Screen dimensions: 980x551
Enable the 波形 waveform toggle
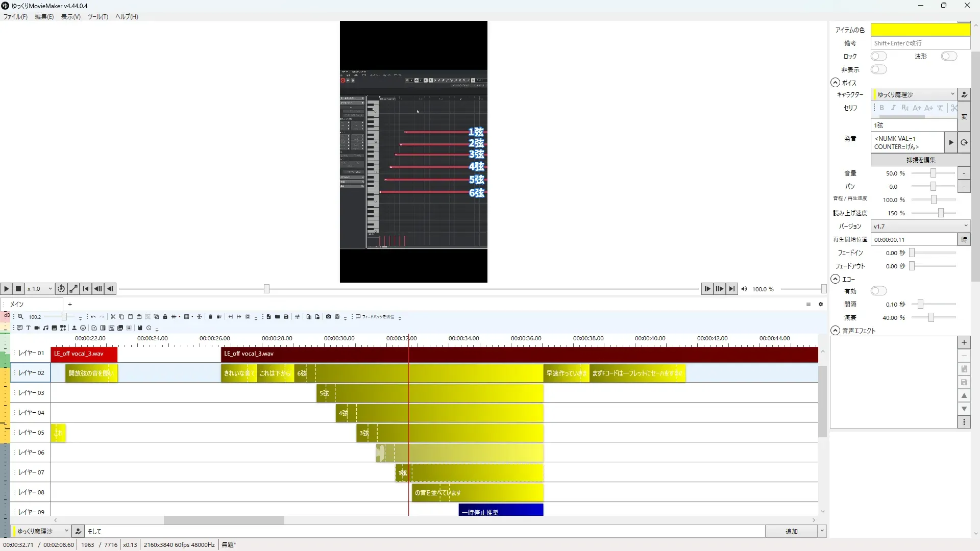click(948, 56)
